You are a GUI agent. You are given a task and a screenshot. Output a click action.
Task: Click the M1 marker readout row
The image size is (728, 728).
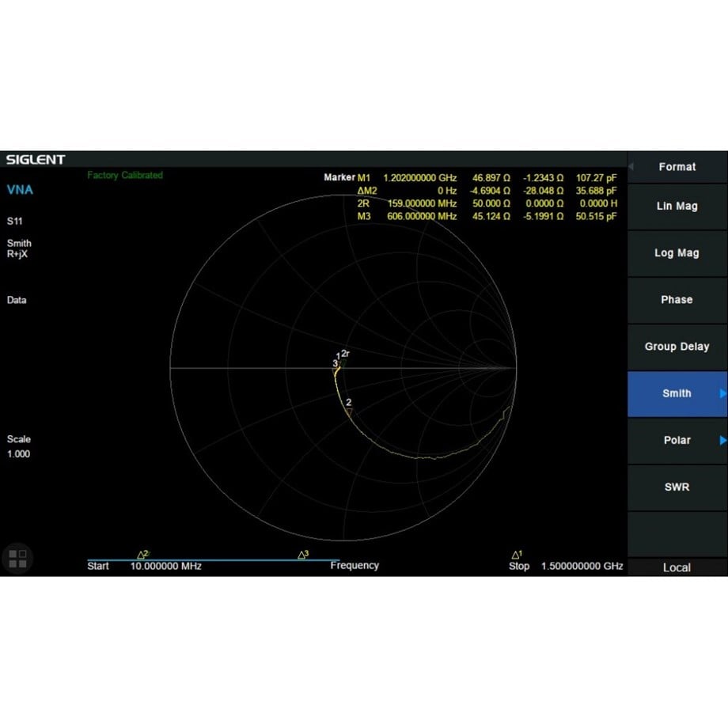487,178
